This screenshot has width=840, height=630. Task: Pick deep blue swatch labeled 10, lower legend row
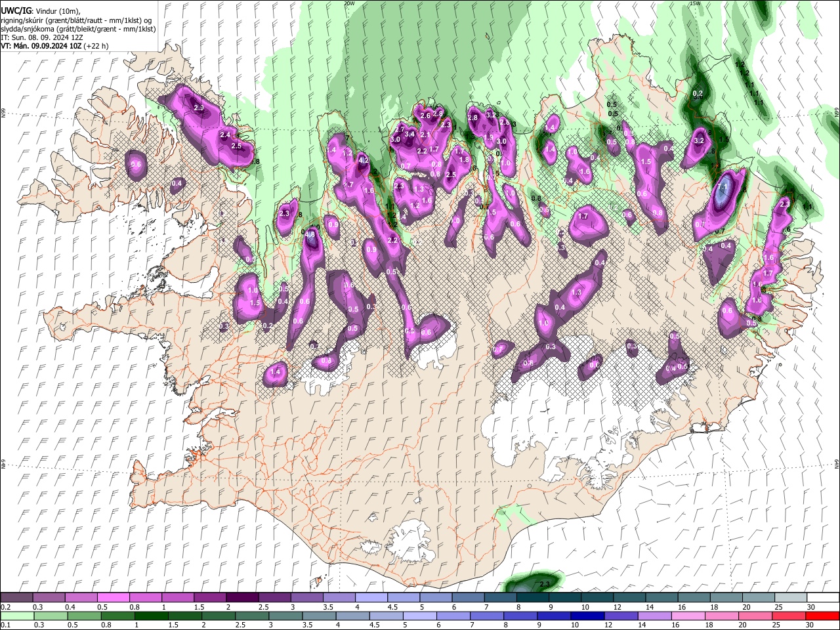coord(587,616)
